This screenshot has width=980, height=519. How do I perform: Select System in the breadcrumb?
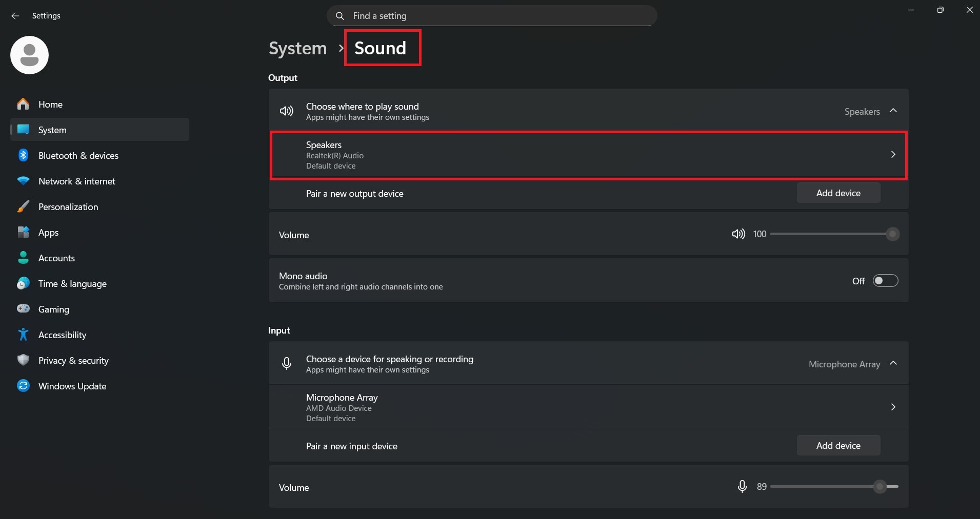click(297, 48)
